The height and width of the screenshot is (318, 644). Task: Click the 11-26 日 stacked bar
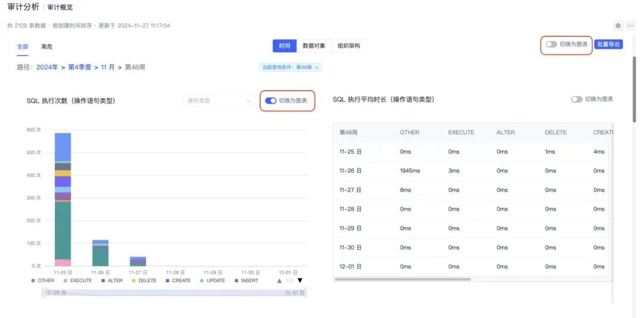pos(100,253)
